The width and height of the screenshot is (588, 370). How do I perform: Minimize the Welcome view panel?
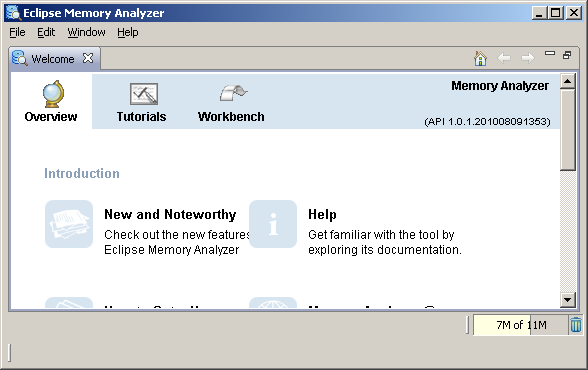tap(550, 53)
